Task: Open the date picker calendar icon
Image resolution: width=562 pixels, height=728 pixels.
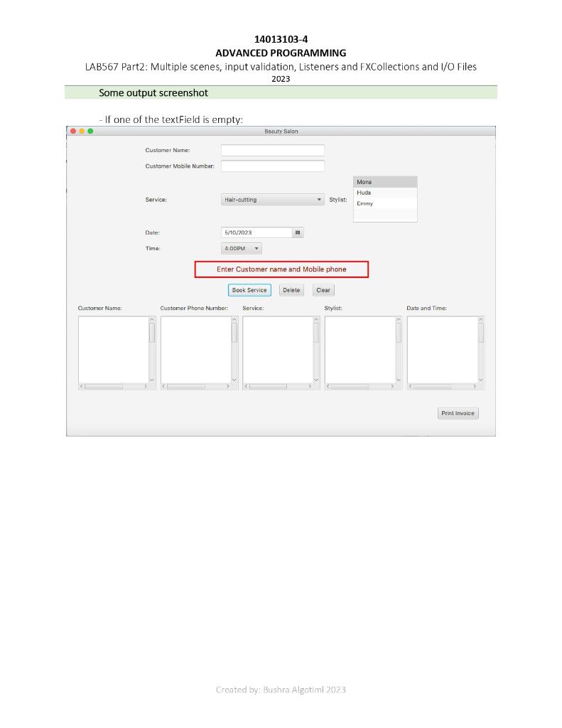Action: coord(298,232)
